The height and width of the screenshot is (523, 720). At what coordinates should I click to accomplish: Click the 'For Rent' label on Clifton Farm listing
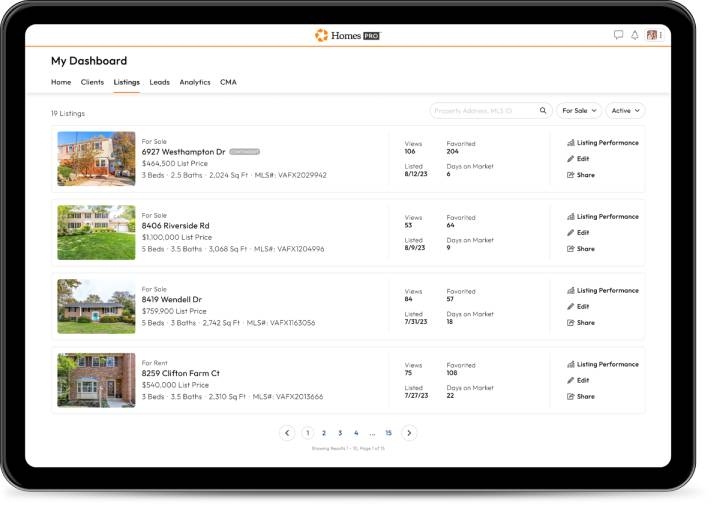coord(154,363)
